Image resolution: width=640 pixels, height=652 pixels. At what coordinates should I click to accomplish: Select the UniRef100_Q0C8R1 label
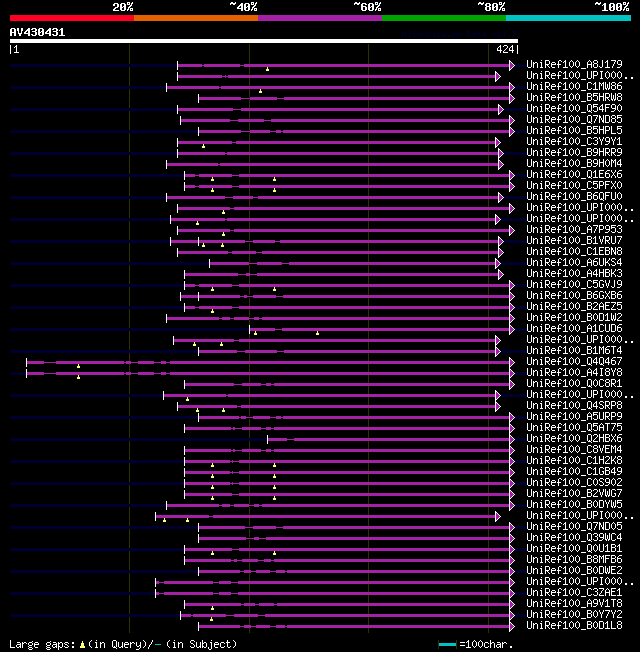[x=574, y=384]
